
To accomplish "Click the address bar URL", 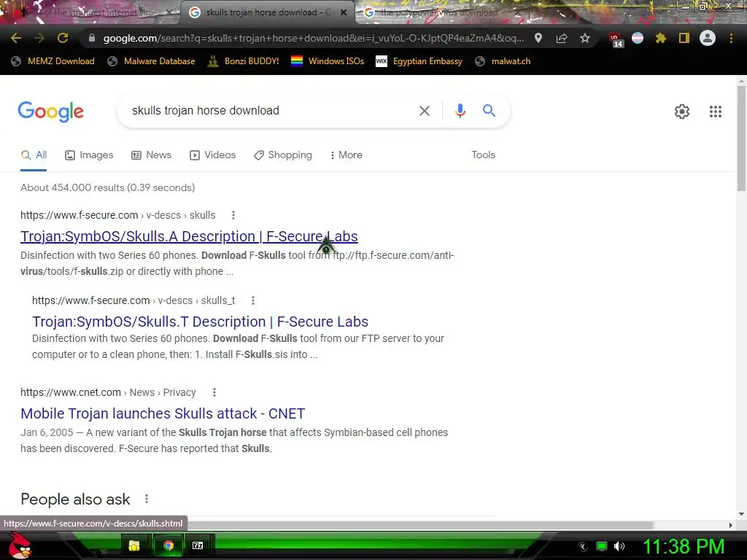I will tap(314, 38).
